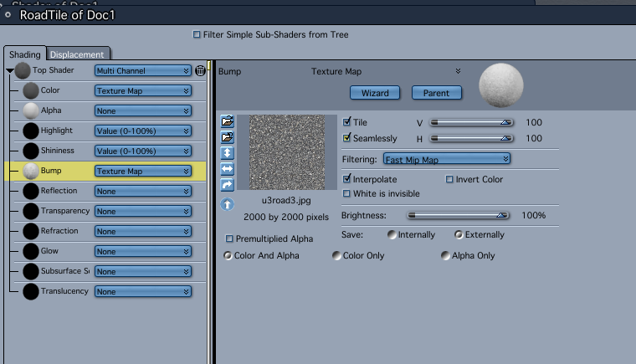Click the circle icon beside RoadTile title

point(8,15)
